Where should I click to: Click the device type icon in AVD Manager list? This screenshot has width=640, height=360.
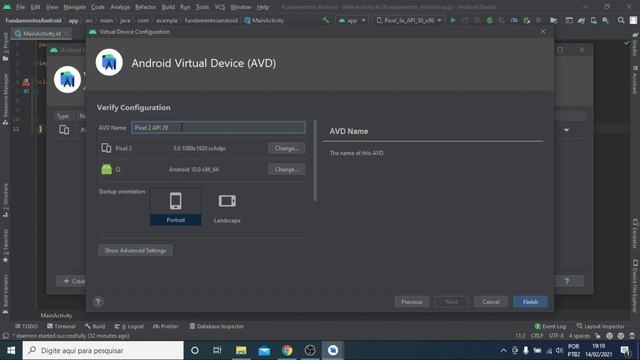pos(64,130)
